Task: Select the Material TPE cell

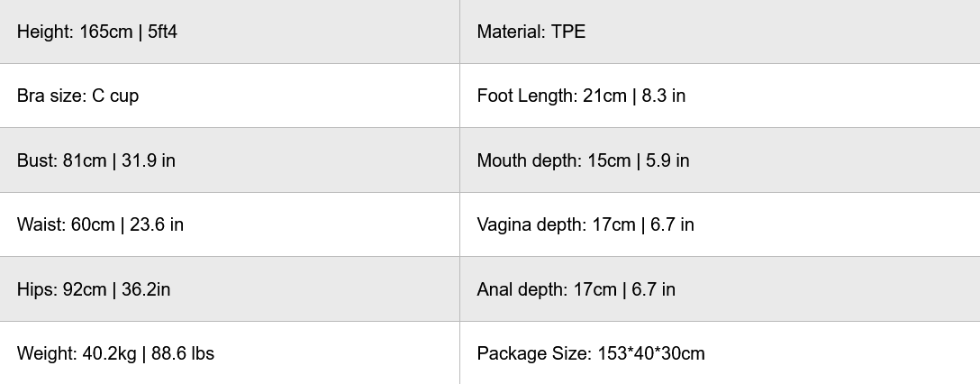Action: click(x=719, y=32)
